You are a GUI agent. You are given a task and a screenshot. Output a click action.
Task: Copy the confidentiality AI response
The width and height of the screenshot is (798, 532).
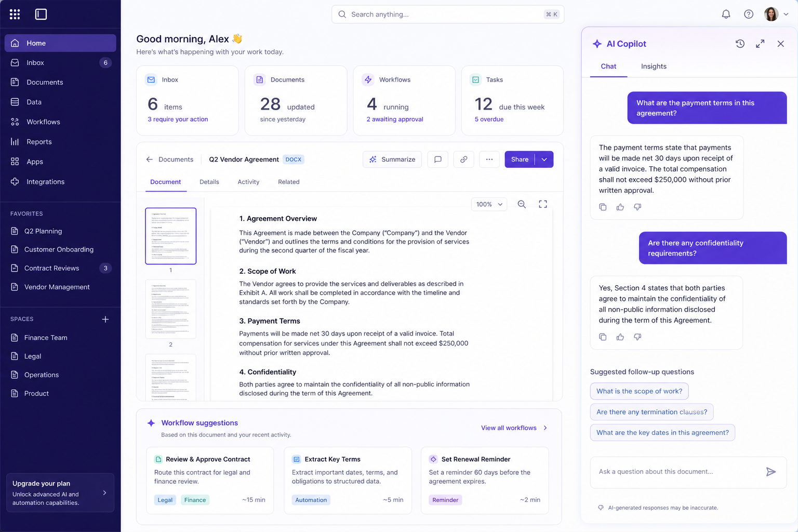(x=603, y=337)
